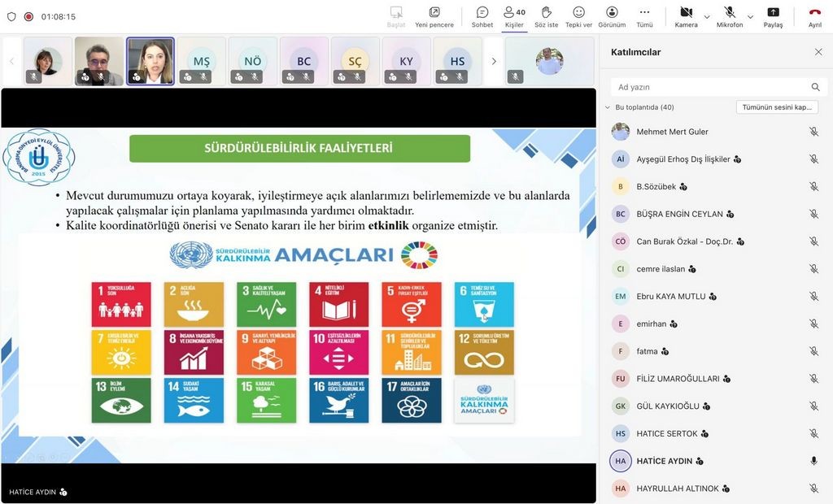
Task: Toggle microphone icon next to HATİCE AYDIN
Action: [x=813, y=461]
